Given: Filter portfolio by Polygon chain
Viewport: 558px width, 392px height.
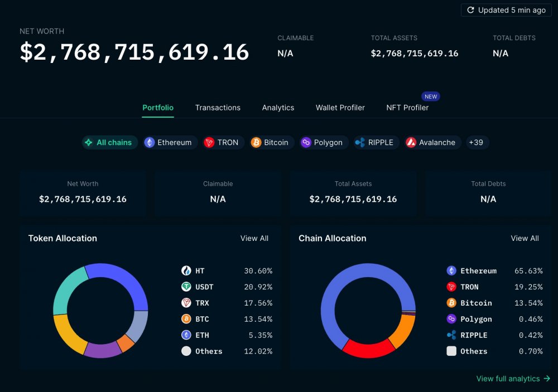Looking at the screenshot, I should tap(324, 142).
